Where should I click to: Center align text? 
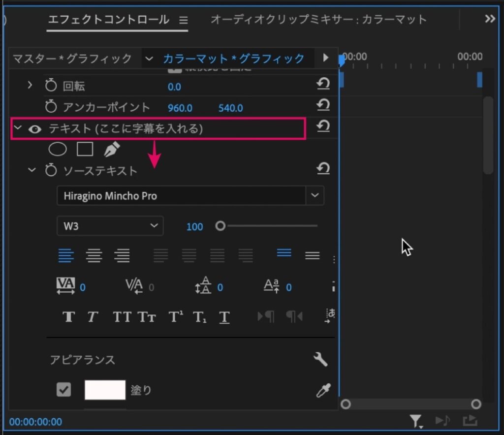coord(94,255)
